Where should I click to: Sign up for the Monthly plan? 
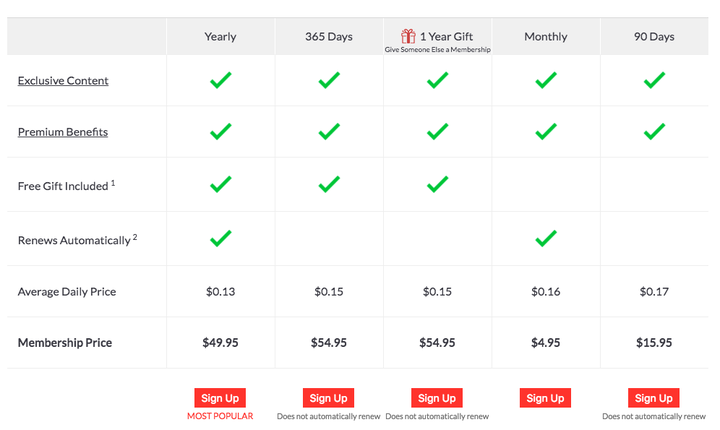tap(545, 398)
